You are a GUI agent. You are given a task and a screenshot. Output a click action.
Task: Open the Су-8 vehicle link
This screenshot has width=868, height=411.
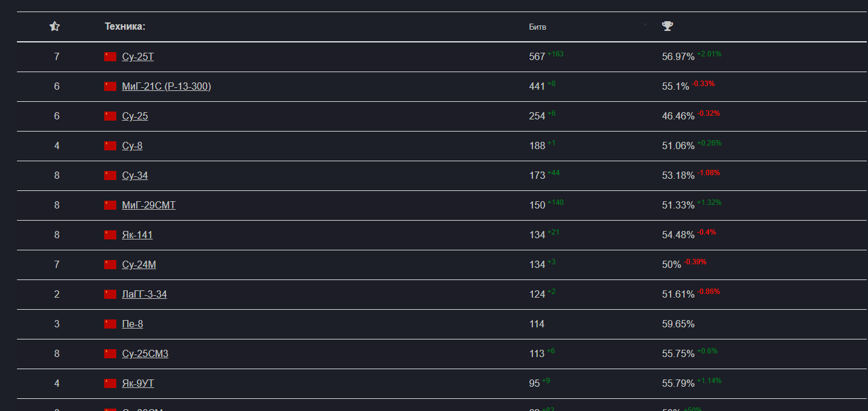(132, 145)
